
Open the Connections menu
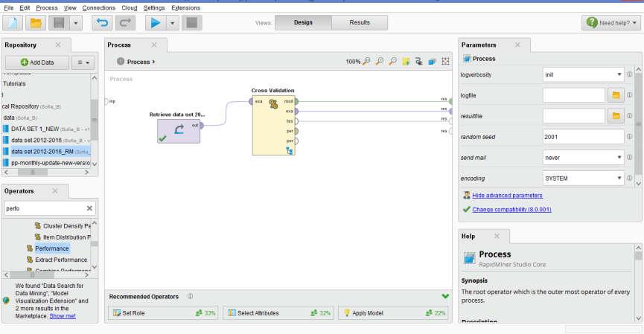(98, 7)
